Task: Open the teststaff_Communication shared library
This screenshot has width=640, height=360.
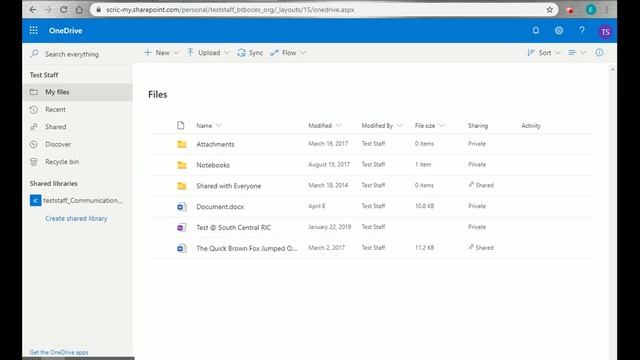Action: 83,200
